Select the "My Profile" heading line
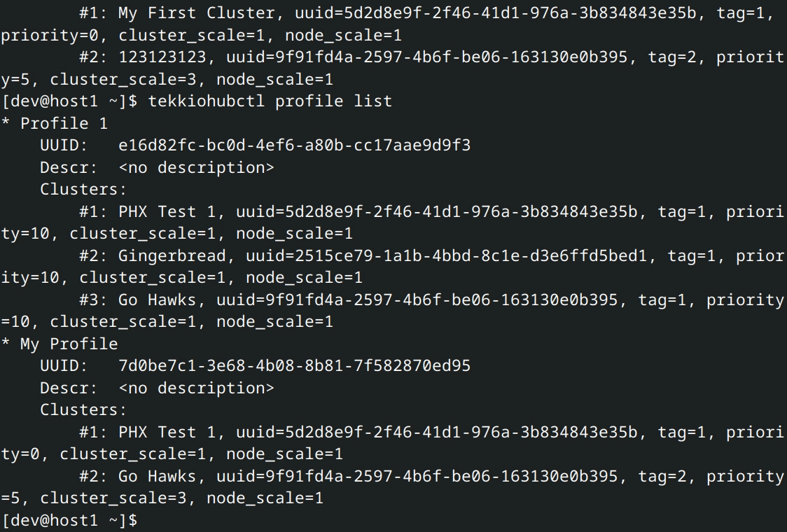The width and height of the screenshot is (787, 532). (x=69, y=344)
